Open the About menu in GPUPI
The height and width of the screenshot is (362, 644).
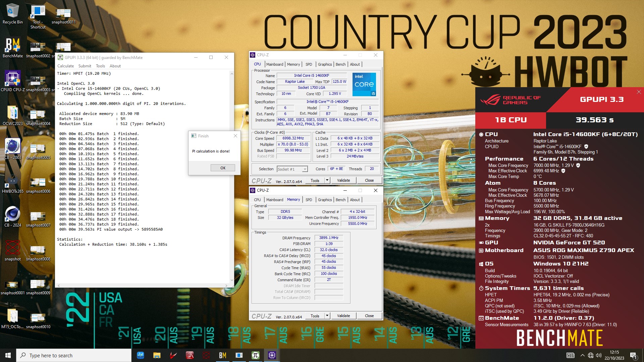(115, 66)
